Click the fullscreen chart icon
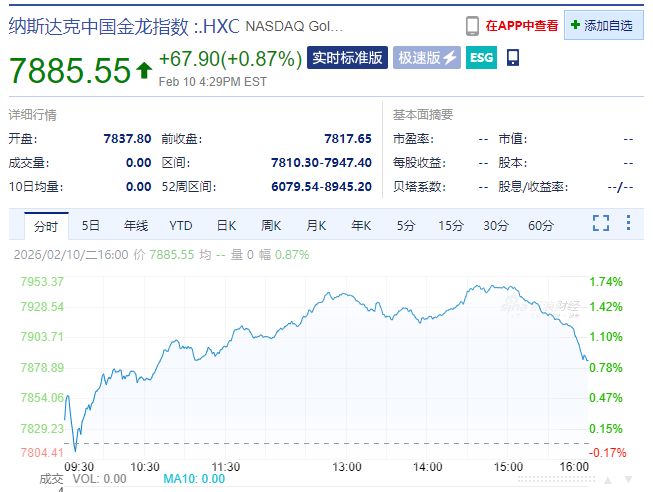The image size is (653, 492). [x=601, y=224]
